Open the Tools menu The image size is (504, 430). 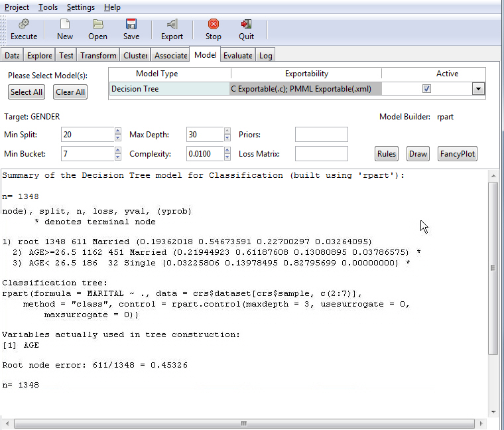point(48,7)
